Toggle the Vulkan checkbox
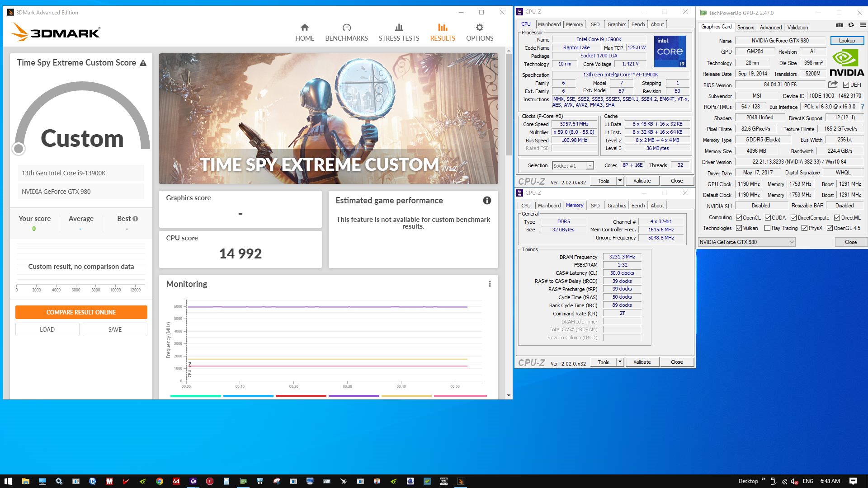Screen dimensions: 868x488 click(739, 228)
